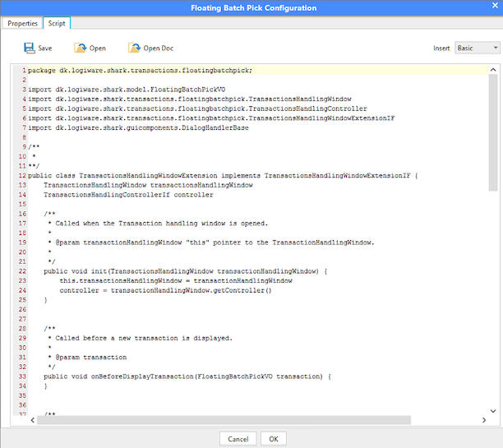Click the TransactionsHandlingControllerIf controller line
Screen dimensions: 503x448
point(128,195)
